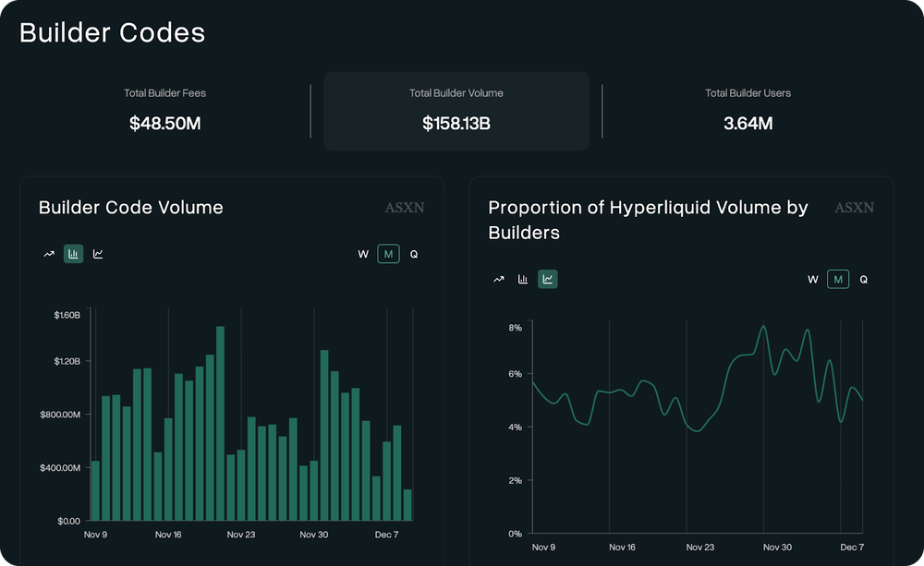This screenshot has width=924, height=566.
Task: Click the last bar in volume chart
Action: 407,505
